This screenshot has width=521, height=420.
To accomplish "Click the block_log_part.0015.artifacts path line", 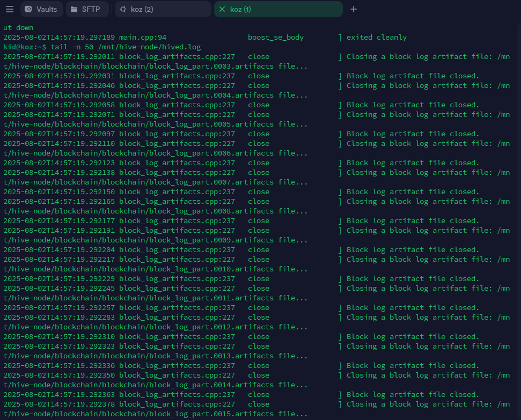I will (156, 414).
